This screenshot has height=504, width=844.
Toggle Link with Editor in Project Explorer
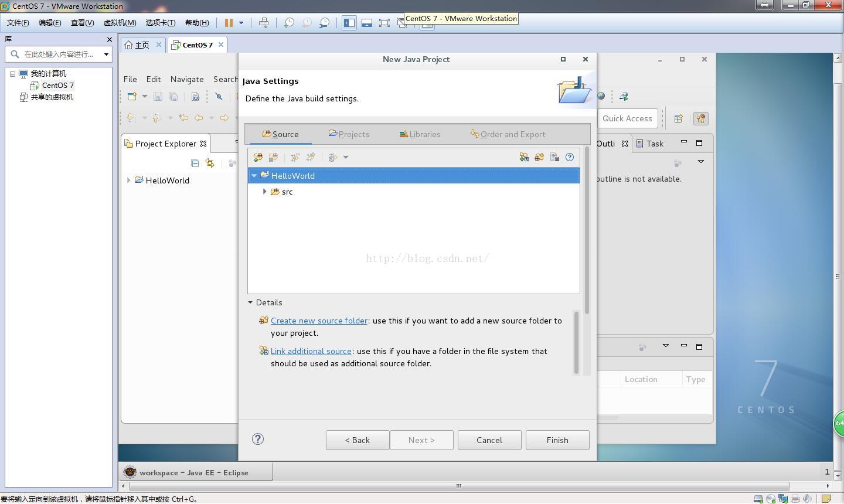[210, 163]
